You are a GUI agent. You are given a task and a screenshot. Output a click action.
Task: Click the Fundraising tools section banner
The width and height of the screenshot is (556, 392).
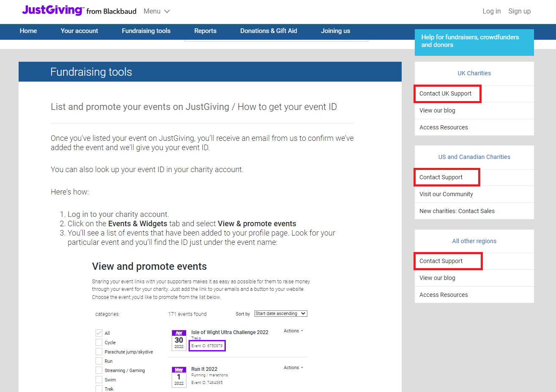[x=210, y=72]
